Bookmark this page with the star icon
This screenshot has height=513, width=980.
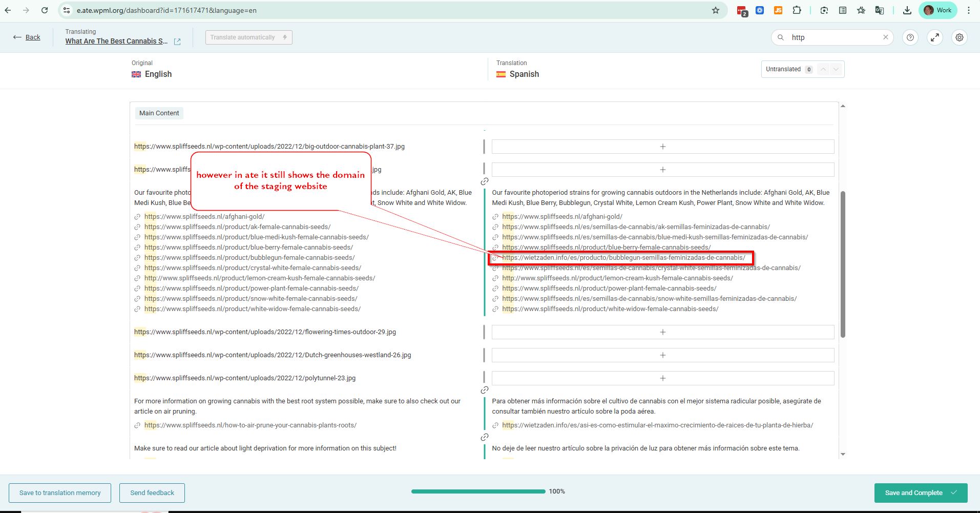coord(716,10)
